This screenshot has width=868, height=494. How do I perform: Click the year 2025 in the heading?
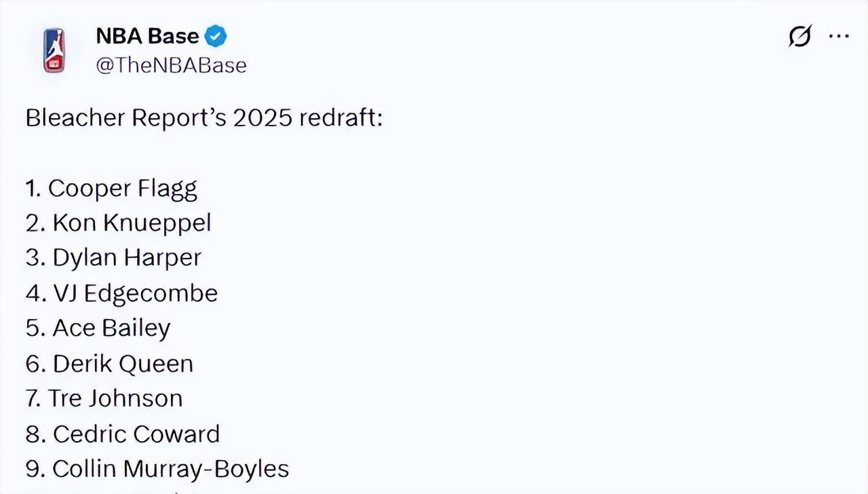(263, 118)
